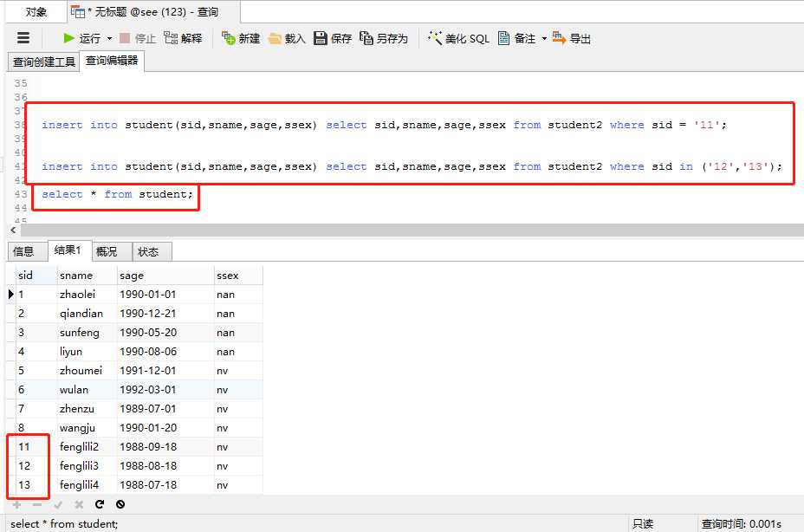Image resolution: width=804 pixels, height=532 pixels.
Task: Click editor line 43 select statement
Action: 117,194
